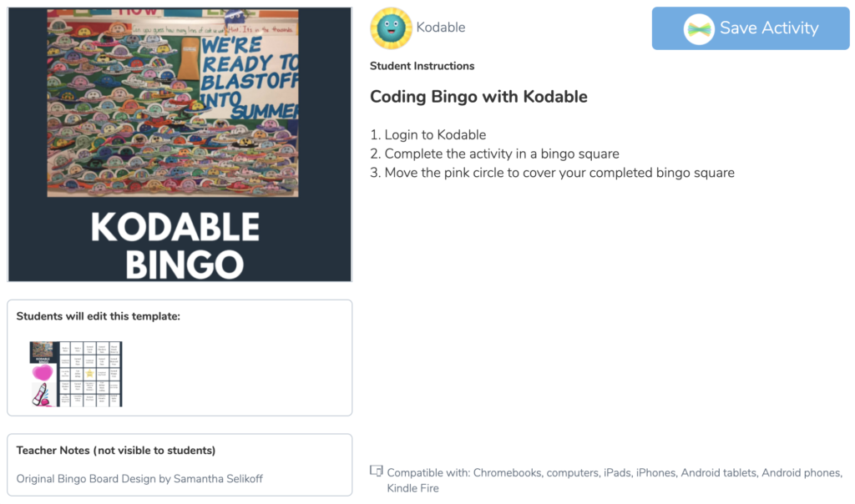Click the Compatible with devices text
The width and height of the screenshot is (855, 504).
tap(614, 473)
